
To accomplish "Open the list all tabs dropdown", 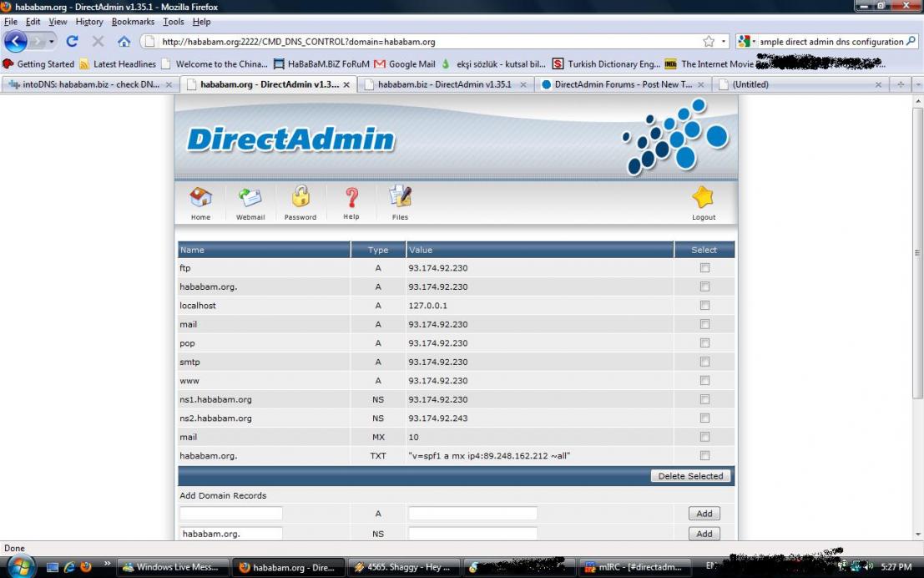I will [918, 84].
